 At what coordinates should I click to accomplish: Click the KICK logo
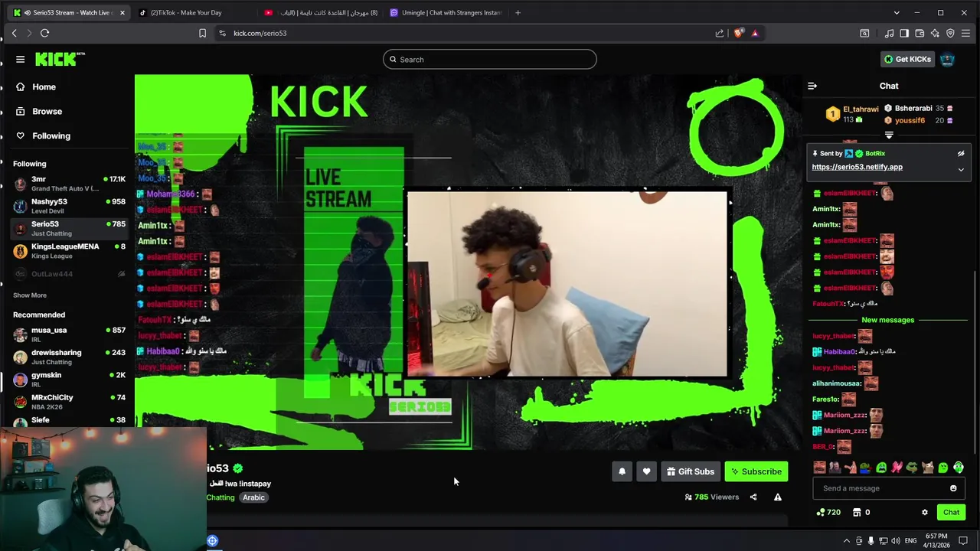pyautogui.click(x=60, y=59)
